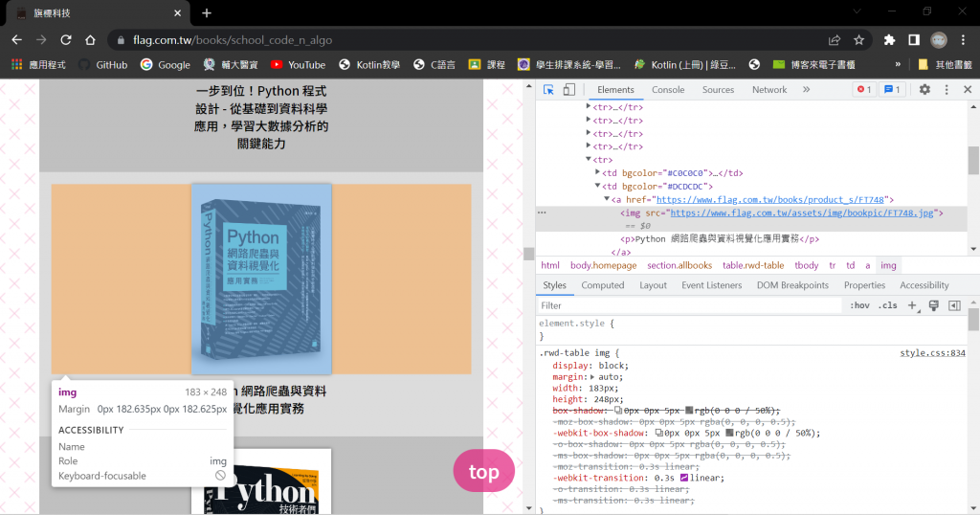
Task: Open the Event Listeners tab
Action: (x=711, y=285)
